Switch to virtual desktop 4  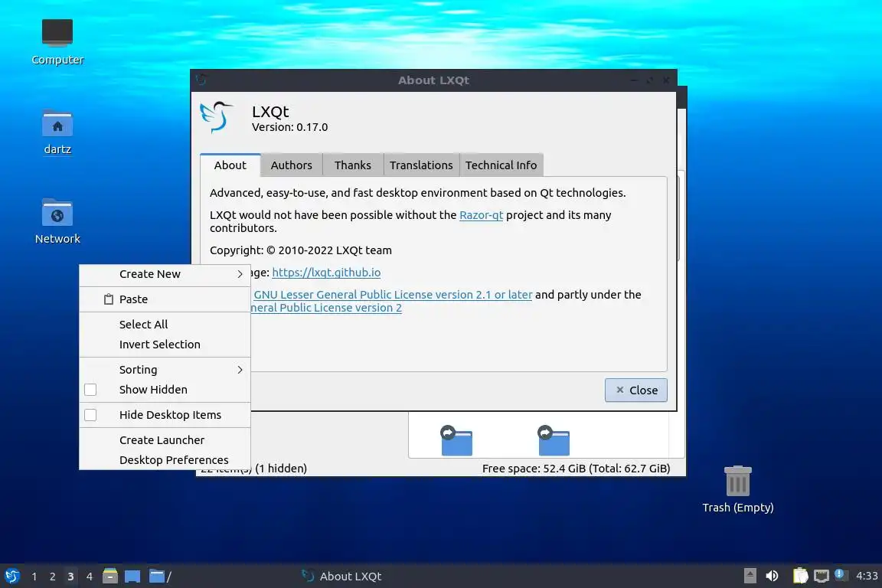(x=89, y=577)
